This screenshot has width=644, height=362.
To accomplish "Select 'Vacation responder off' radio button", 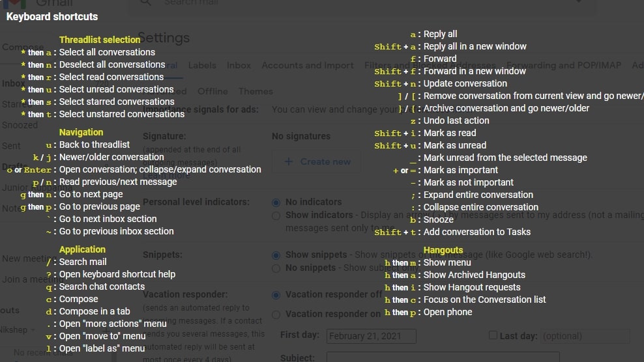I will (276, 295).
